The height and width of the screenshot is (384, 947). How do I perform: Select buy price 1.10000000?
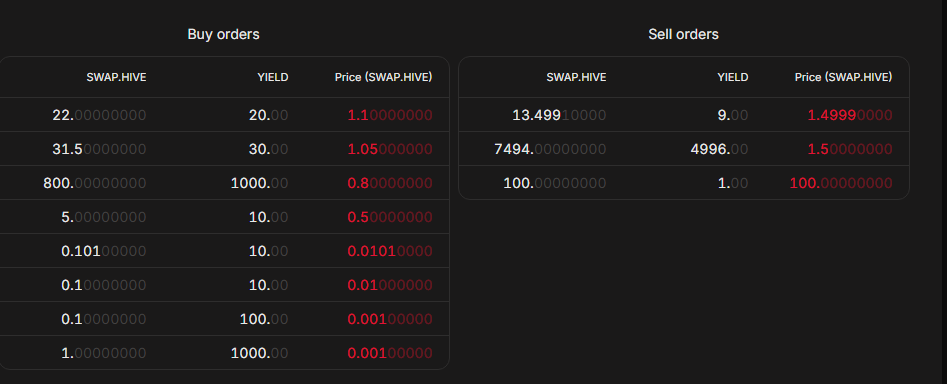point(390,115)
